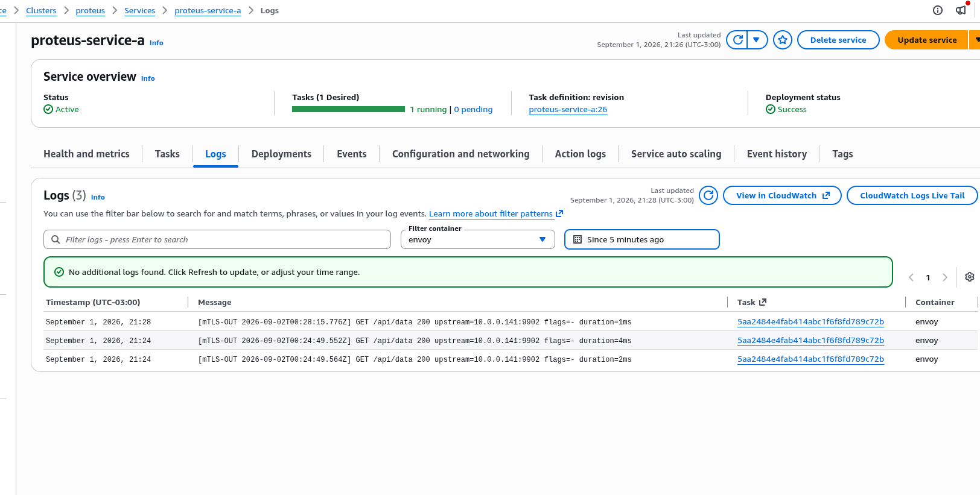Open task link for 21:28 log entry

pyautogui.click(x=810, y=322)
